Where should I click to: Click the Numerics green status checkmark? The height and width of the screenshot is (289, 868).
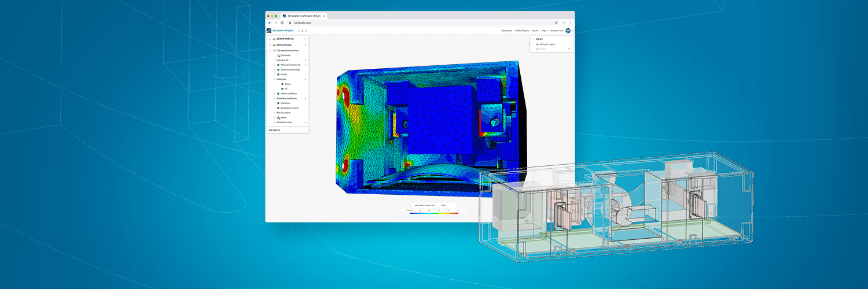278,103
